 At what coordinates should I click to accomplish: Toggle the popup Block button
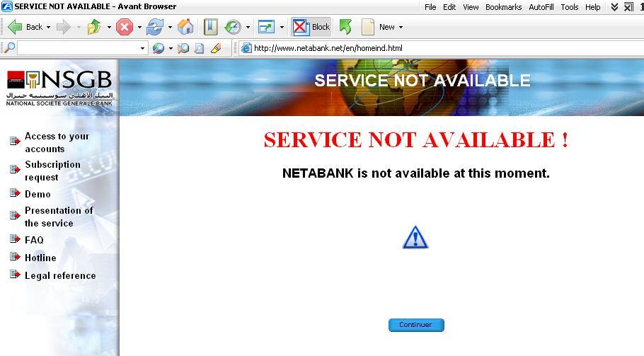point(312,27)
